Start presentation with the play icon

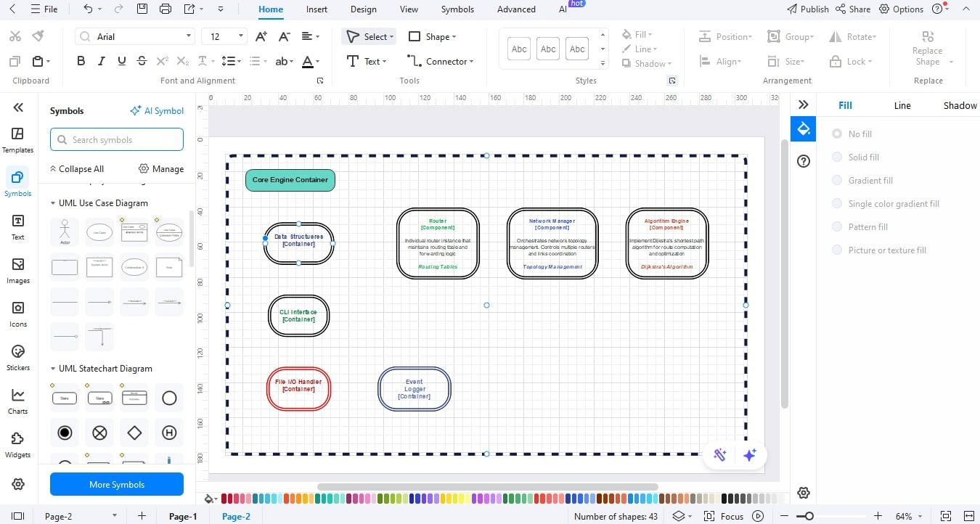point(758,516)
